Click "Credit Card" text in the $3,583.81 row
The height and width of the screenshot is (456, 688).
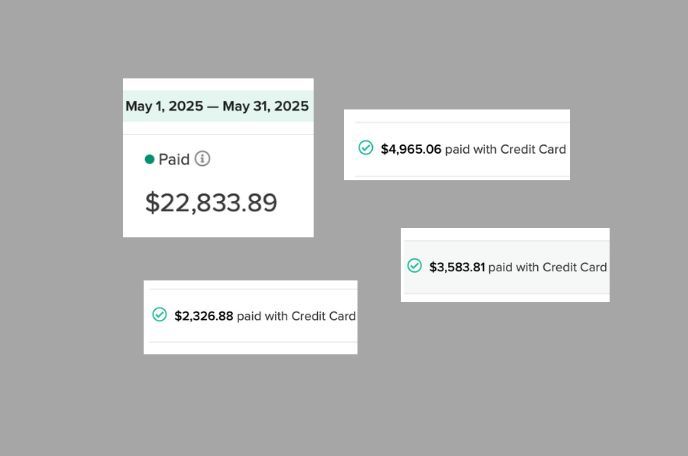575,267
